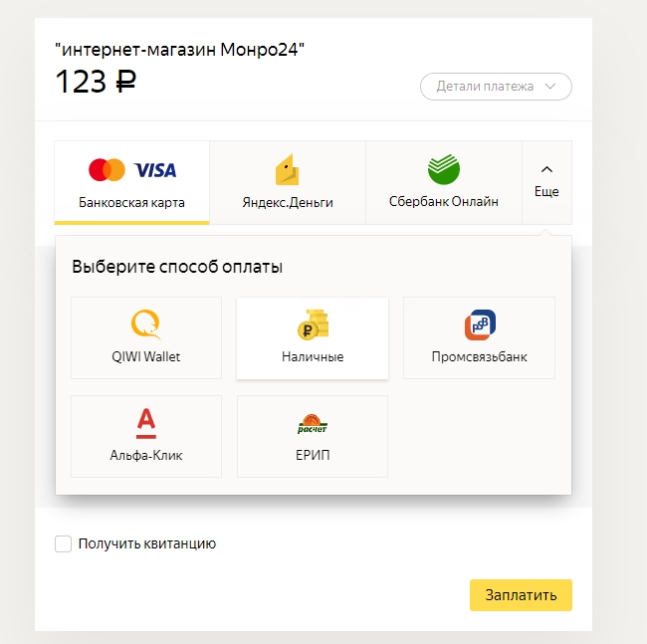Pick the ЕРИП расчет logo

[313, 424]
